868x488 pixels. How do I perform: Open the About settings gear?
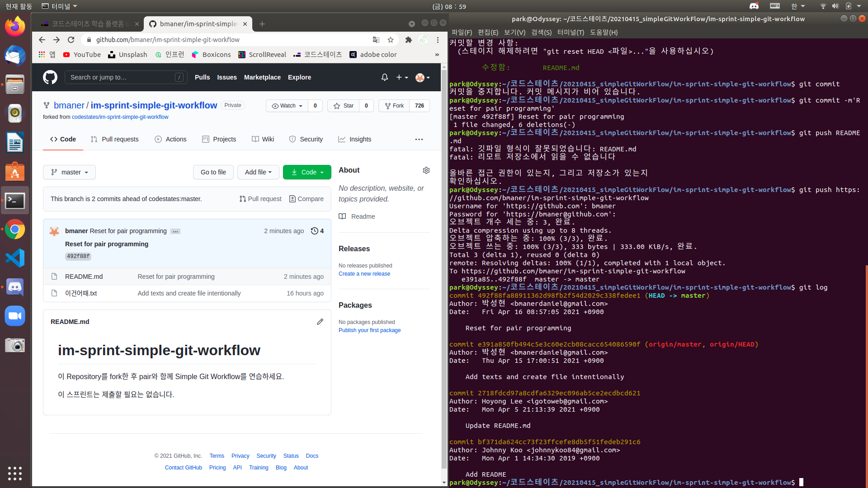(x=426, y=170)
